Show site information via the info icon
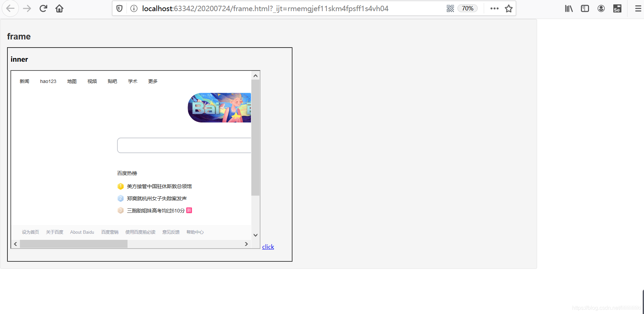The width and height of the screenshot is (644, 314). click(x=134, y=8)
